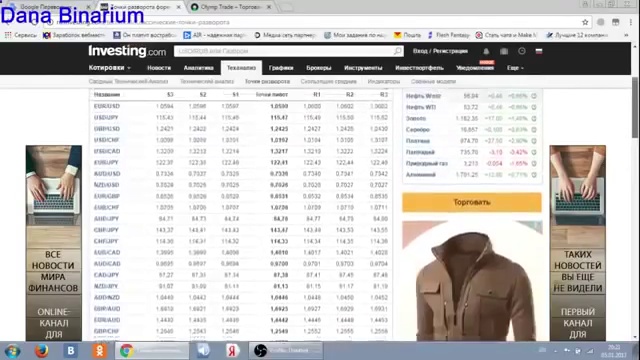Click the clock icon next to Палладий
640x360 pixels.
coord(534,152)
